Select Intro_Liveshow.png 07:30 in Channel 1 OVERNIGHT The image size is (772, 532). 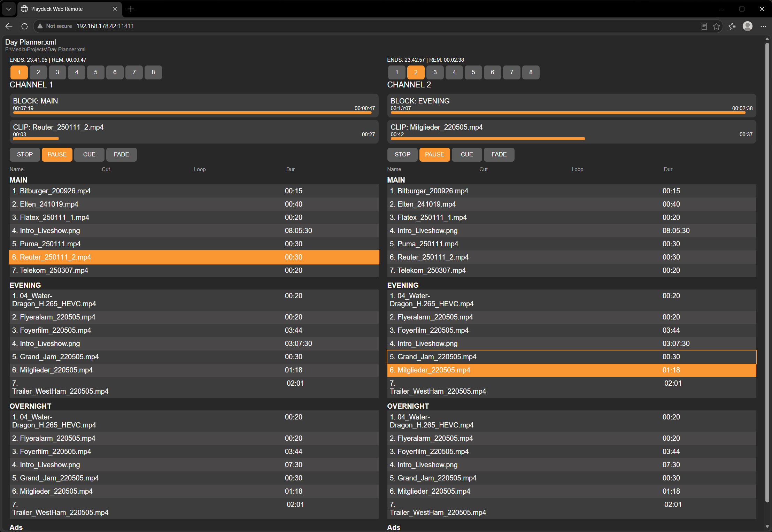point(194,465)
